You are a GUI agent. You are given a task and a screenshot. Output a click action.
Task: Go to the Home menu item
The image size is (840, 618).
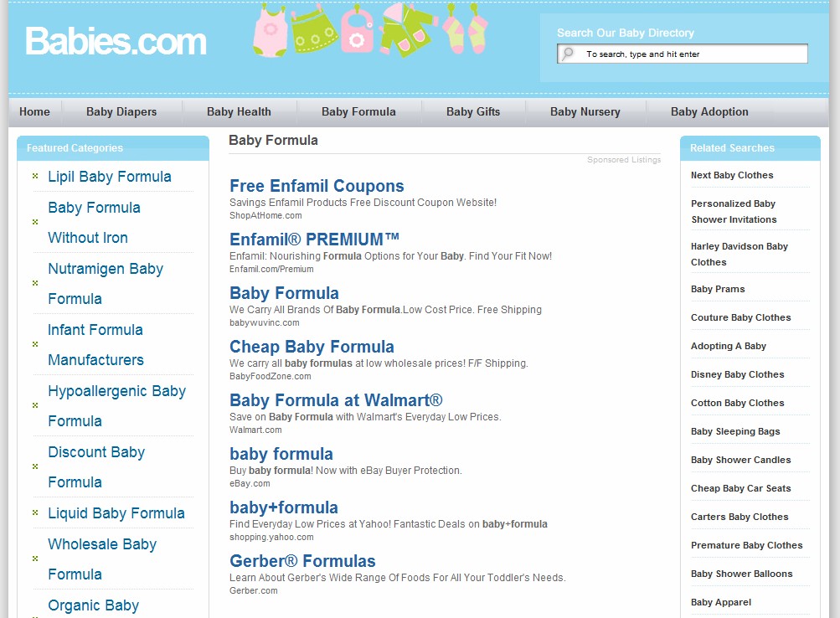click(35, 112)
